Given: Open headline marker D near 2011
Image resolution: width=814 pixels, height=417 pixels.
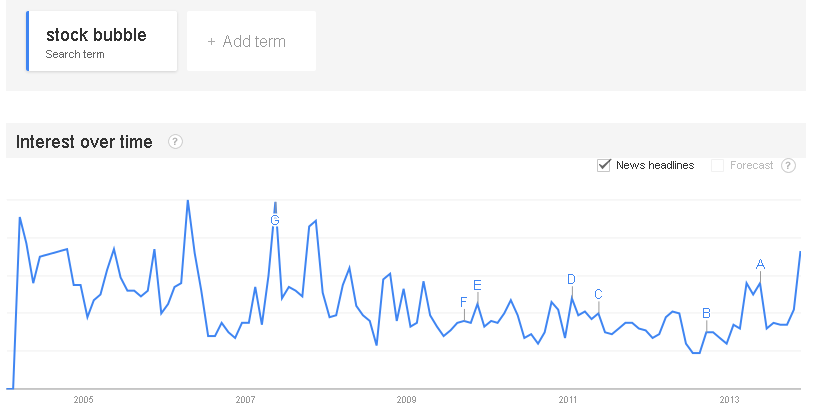Looking at the screenshot, I should 571,279.
